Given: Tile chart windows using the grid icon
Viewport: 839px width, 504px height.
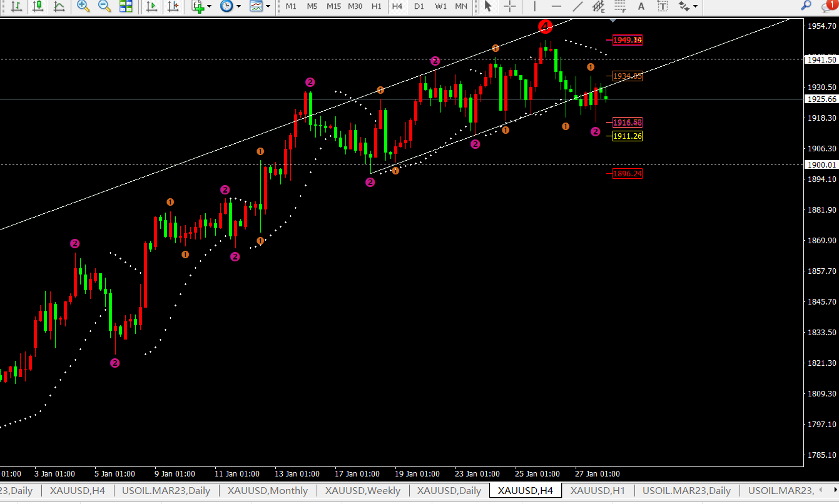Looking at the screenshot, I should (x=126, y=7).
